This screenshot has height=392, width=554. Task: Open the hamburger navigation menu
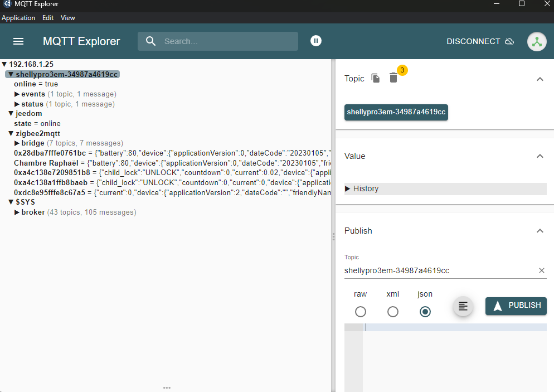18,41
